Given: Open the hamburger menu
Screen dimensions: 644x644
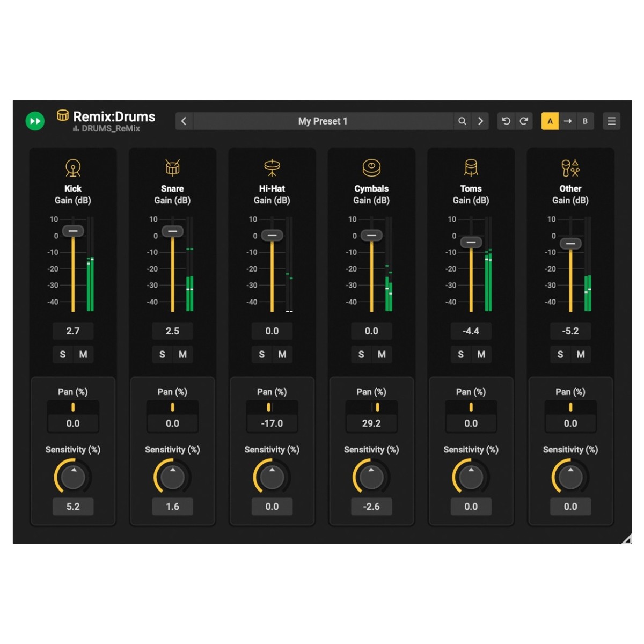Looking at the screenshot, I should click(611, 121).
